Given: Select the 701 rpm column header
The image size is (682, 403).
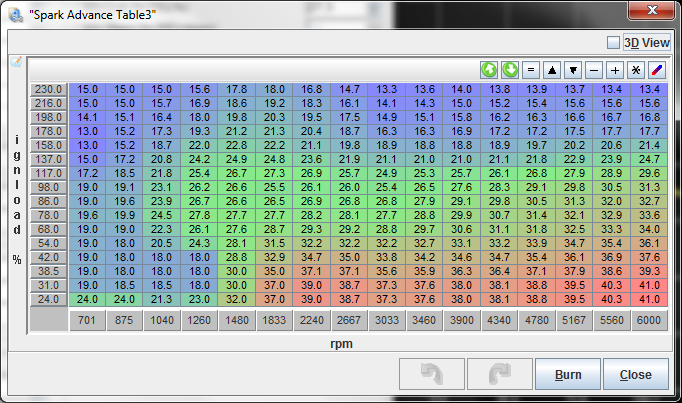Looking at the screenshot, I should tap(89, 320).
